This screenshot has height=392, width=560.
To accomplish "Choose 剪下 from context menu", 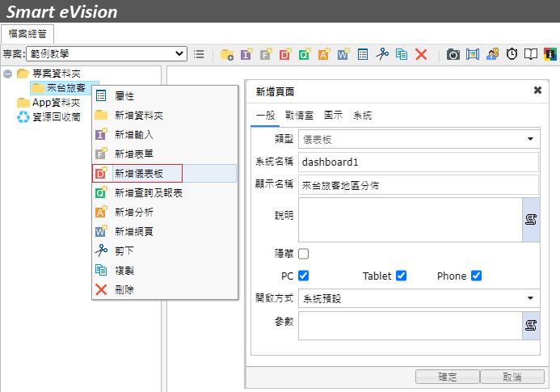I will [x=165, y=251].
